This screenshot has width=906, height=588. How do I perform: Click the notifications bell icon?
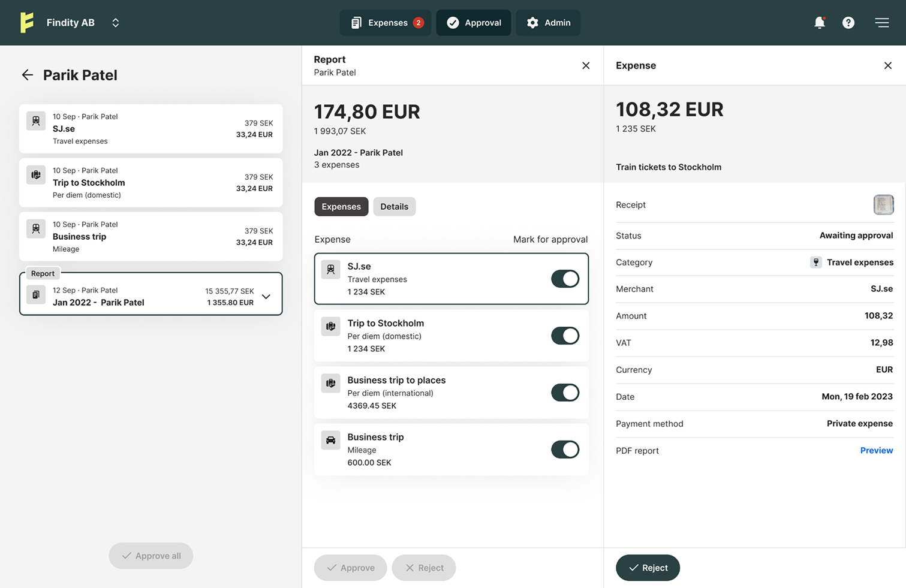(x=819, y=23)
